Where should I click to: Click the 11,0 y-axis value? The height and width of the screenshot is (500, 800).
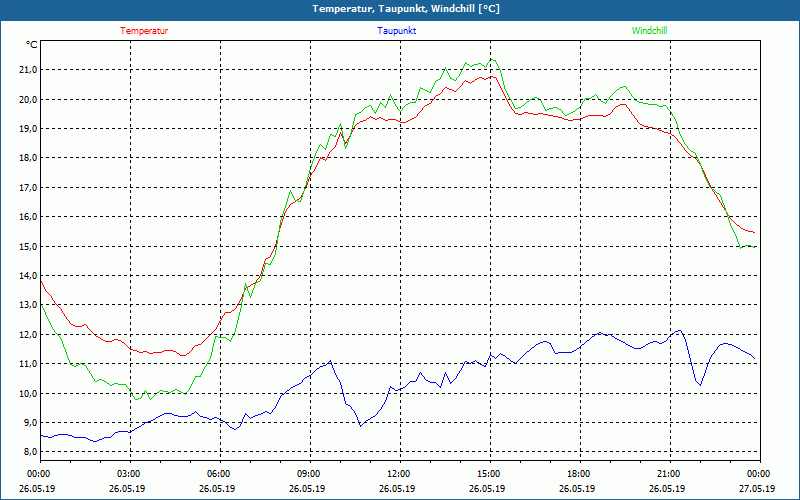(x=29, y=364)
